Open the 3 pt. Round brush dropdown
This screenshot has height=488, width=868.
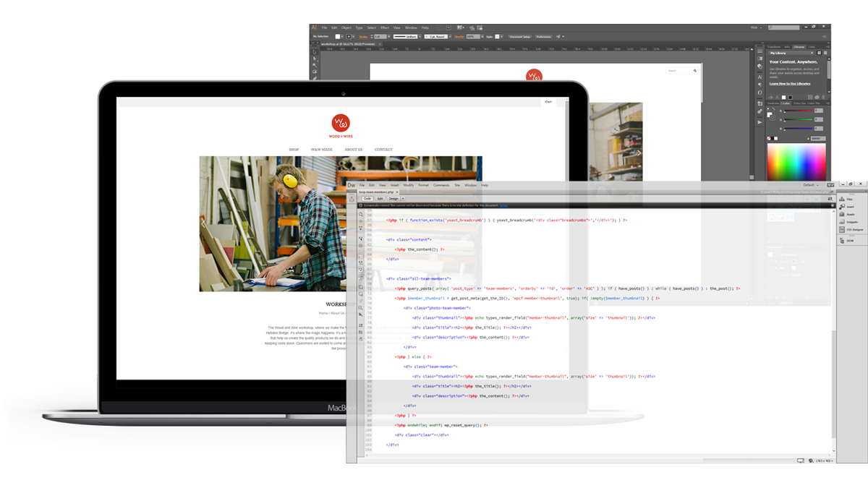[x=438, y=36]
